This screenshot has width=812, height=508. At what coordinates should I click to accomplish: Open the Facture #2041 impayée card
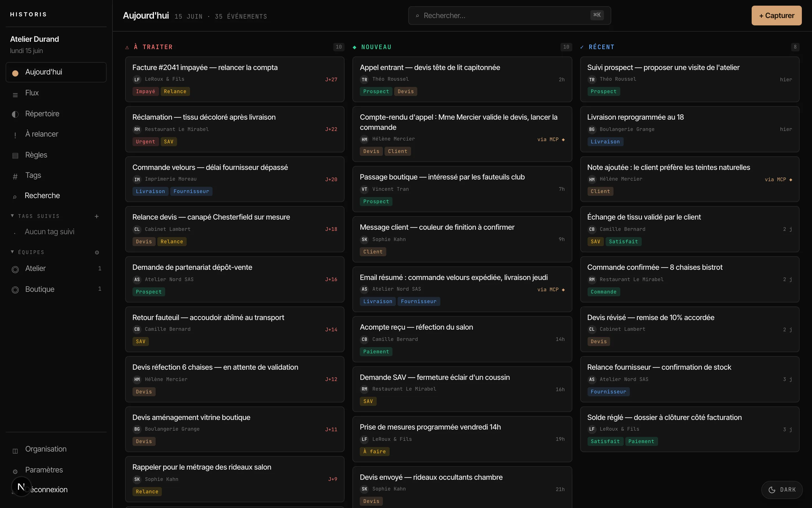point(235,79)
